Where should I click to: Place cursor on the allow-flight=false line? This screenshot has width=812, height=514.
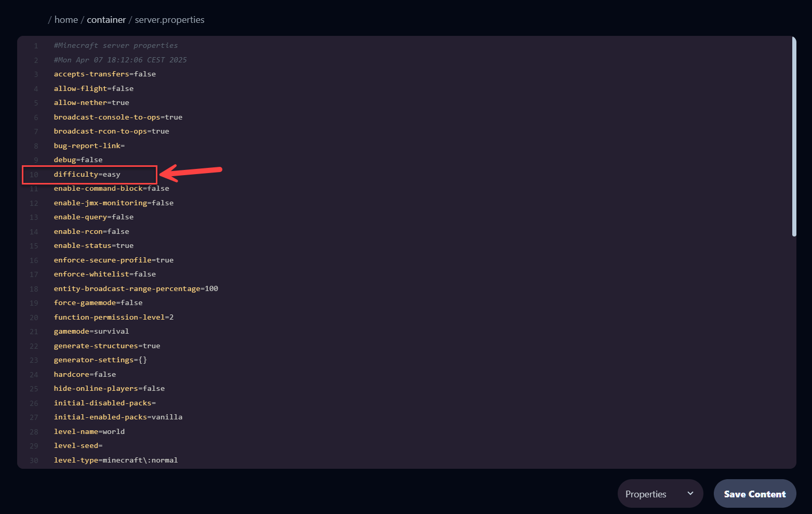(x=94, y=89)
